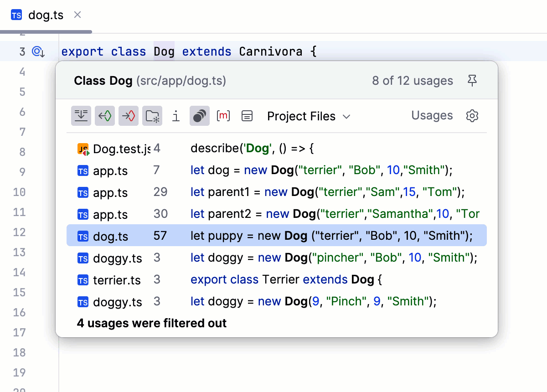Select the dog.ts editor tab
This screenshot has height=392, width=547.
point(46,15)
